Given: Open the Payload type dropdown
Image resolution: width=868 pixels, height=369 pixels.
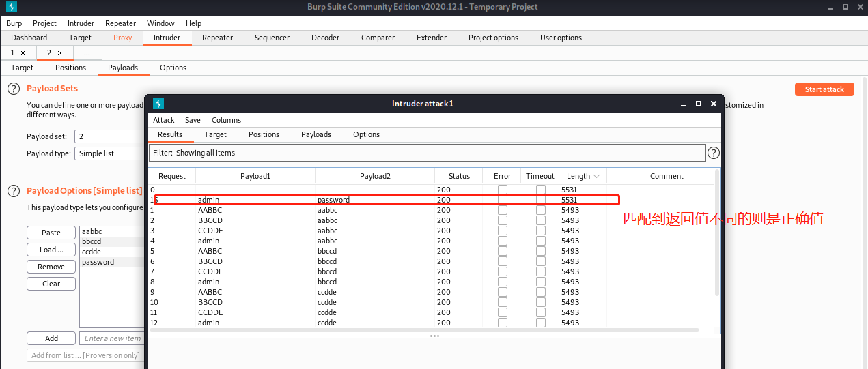Looking at the screenshot, I should point(109,153).
